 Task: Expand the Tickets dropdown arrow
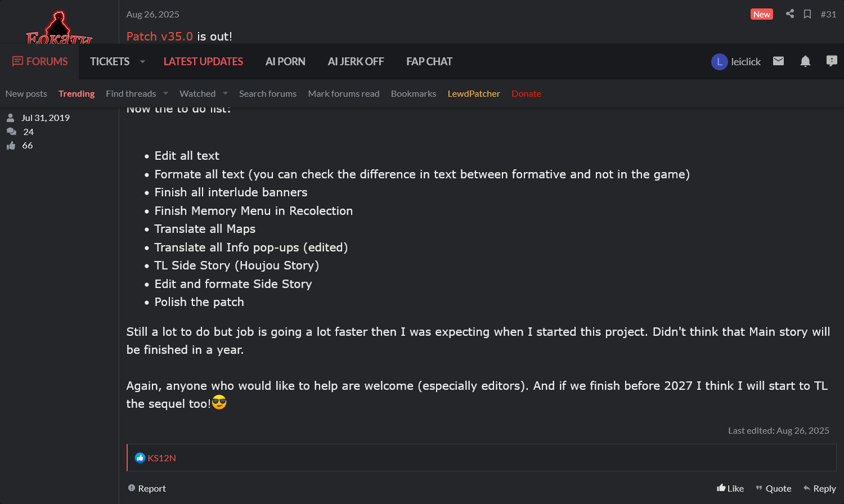142,61
